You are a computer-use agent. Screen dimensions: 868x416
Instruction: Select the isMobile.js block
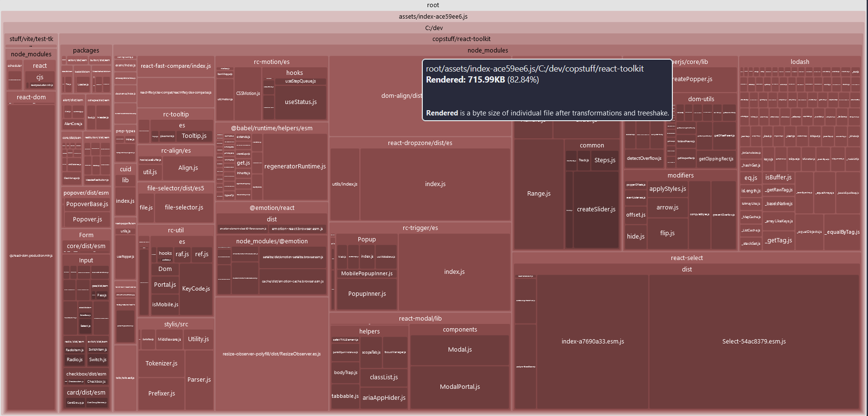165,304
